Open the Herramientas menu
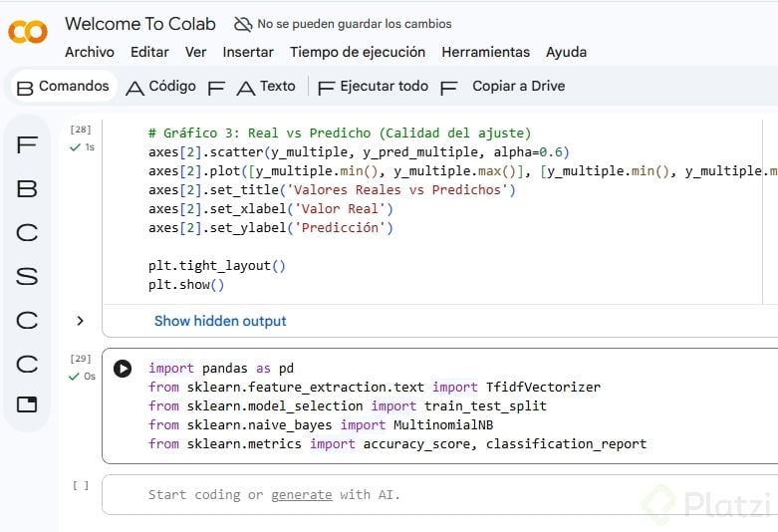 (486, 52)
